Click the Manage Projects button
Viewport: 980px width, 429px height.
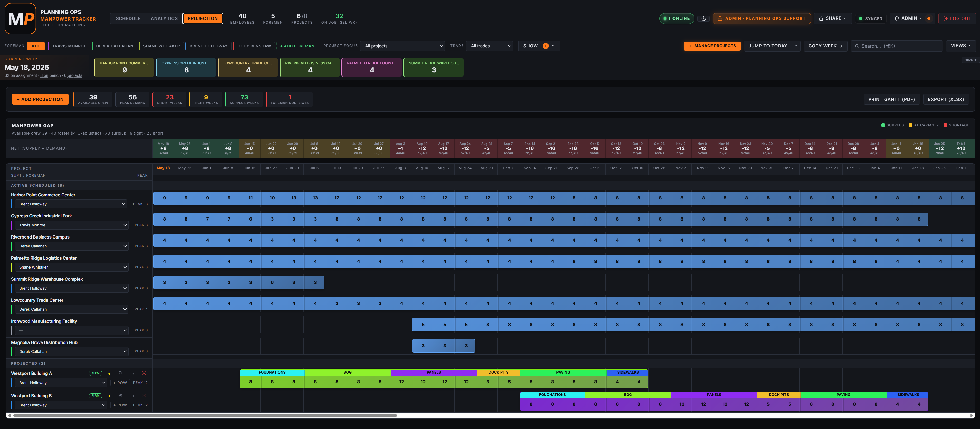(x=712, y=46)
